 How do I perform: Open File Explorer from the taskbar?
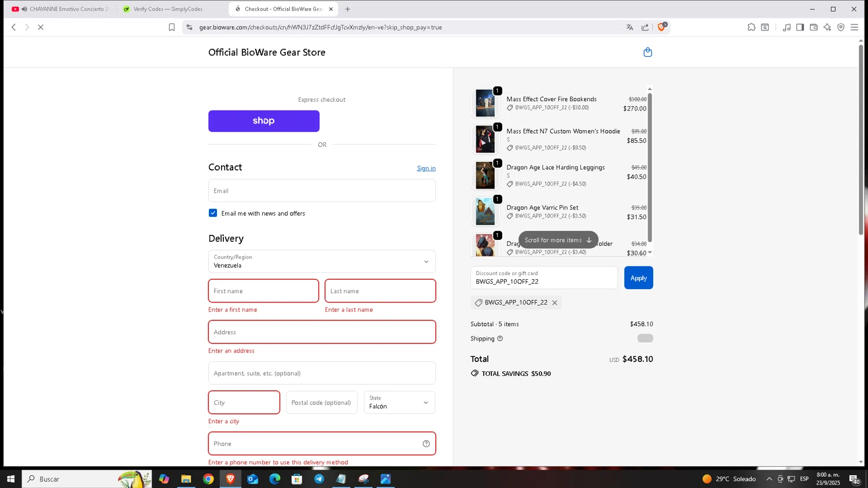point(186,479)
